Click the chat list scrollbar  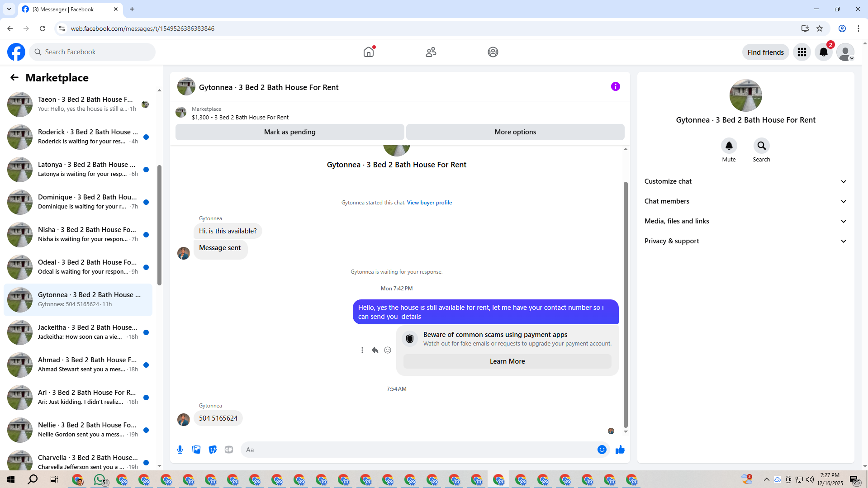[x=159, y=225]
